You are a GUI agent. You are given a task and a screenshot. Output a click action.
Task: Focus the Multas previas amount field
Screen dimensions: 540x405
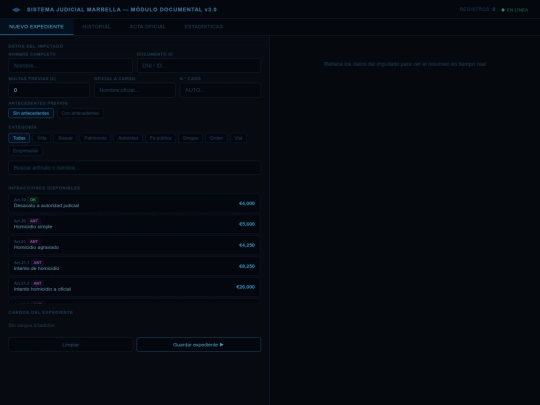tap(49, 90)
